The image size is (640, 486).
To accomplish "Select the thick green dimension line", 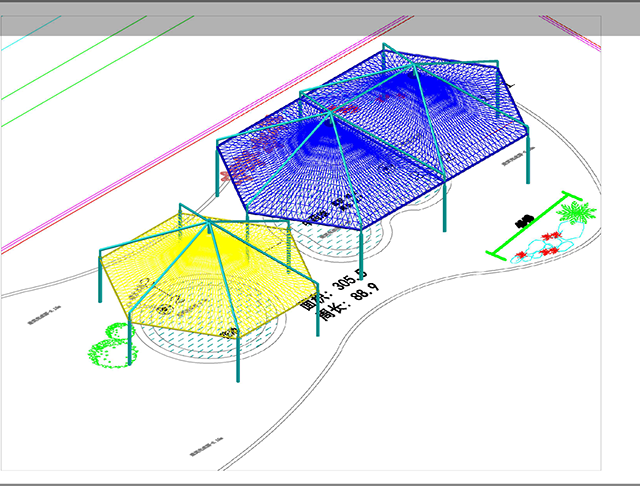I will (533, 225).
